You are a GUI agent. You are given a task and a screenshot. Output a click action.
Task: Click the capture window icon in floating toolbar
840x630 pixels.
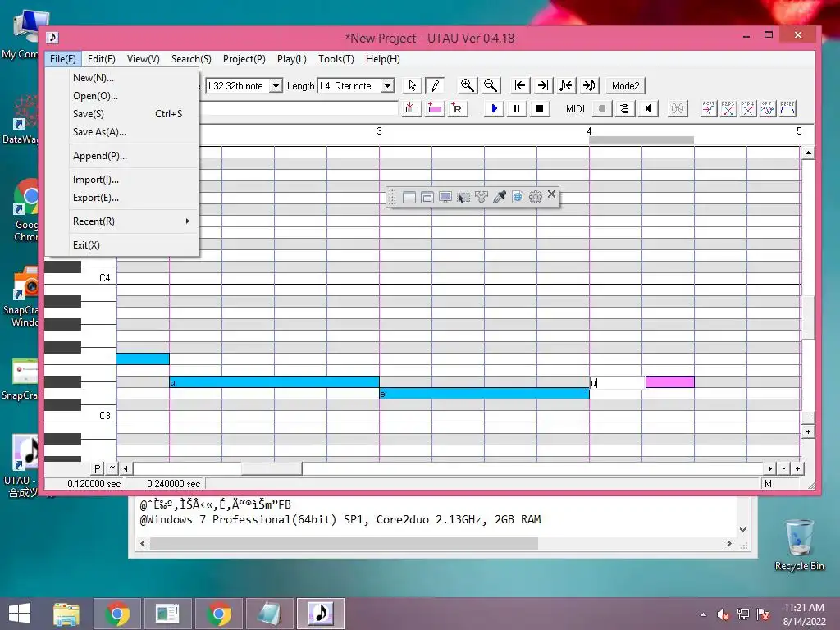click(x=409, y=198)
